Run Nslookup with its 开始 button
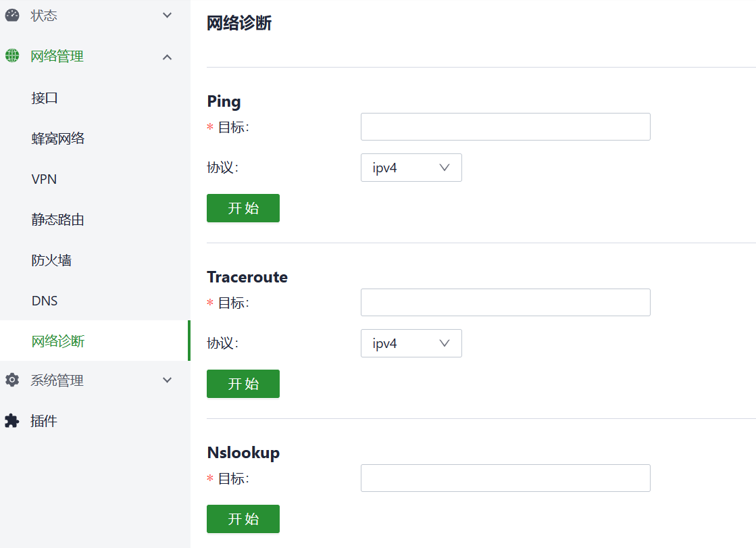The width and height of the screenshot is (756, 548). tap(243, 519)
